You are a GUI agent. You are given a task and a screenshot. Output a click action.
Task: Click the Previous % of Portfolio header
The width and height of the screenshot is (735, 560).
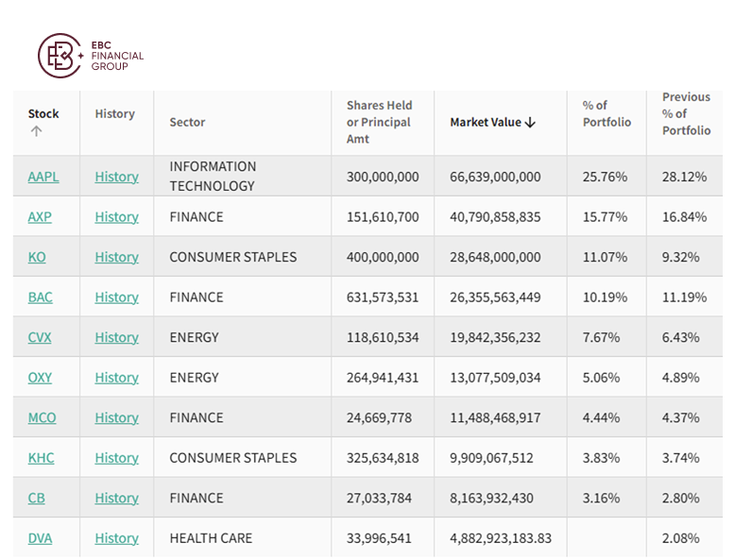(686, 114)
